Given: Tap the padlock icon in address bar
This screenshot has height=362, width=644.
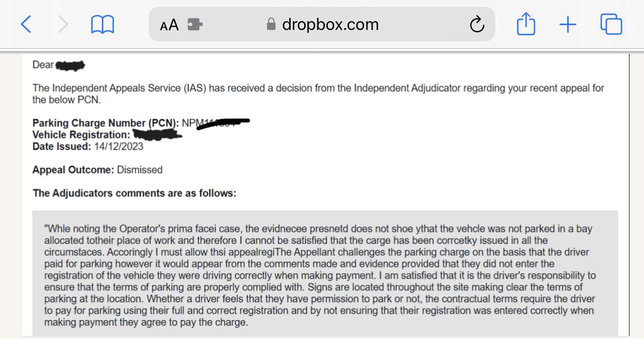Looking at the screenshot, I should pos(271,24).
